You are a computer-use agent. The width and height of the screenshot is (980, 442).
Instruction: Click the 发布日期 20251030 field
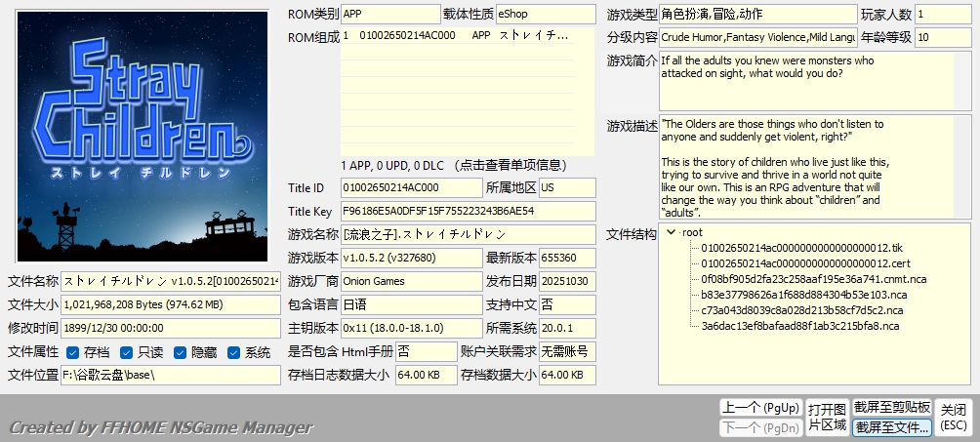(x=567, y=281)
